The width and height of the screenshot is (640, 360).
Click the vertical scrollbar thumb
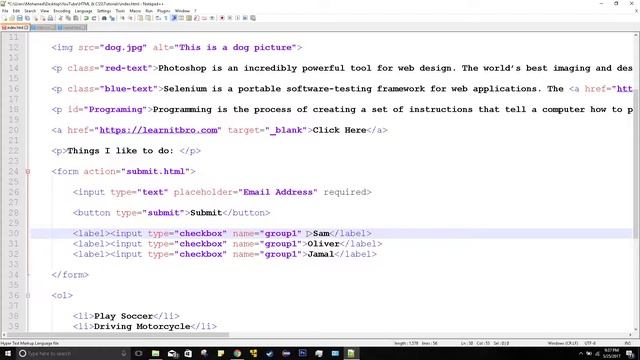tap(636, 163)
